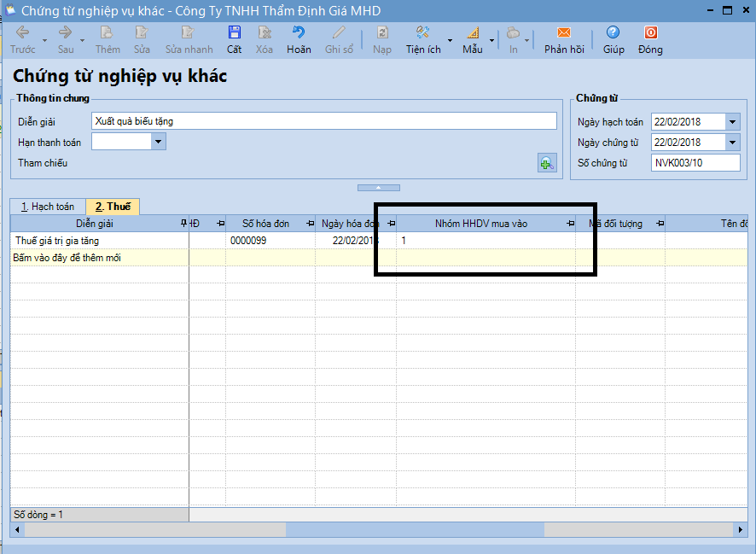
Task: Select the Thuế tab
Action: (113, 207)
